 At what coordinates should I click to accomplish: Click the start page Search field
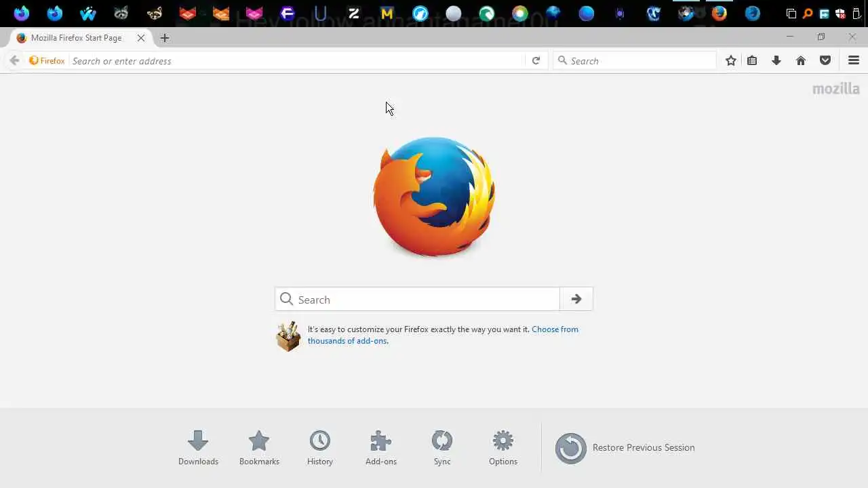(x=417, y=299)
